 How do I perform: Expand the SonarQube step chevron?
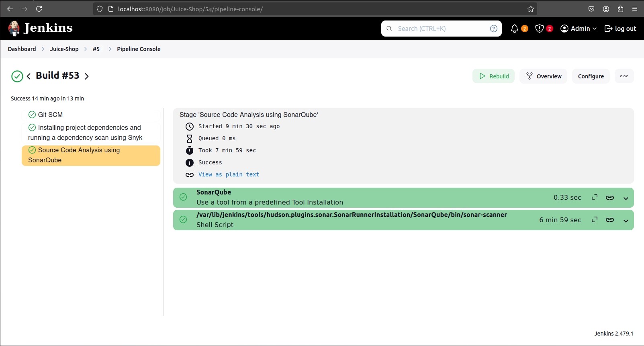click(626, 198)
